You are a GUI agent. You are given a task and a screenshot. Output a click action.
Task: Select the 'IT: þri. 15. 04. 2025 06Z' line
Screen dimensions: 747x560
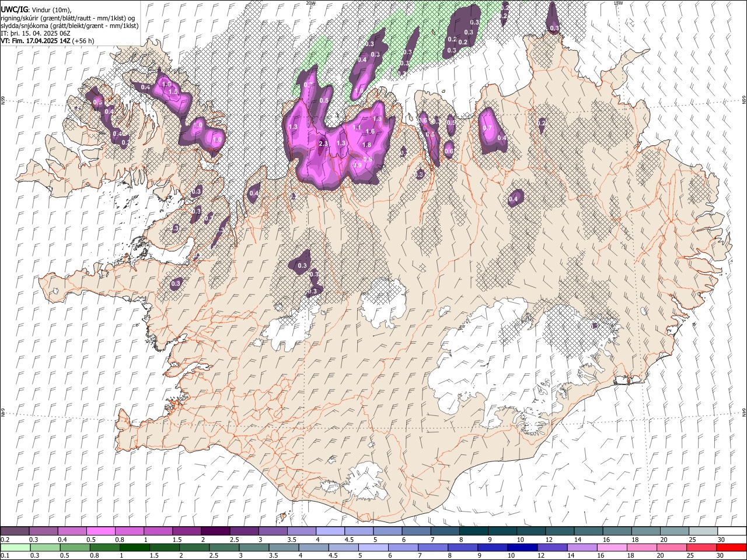(36, 33)
